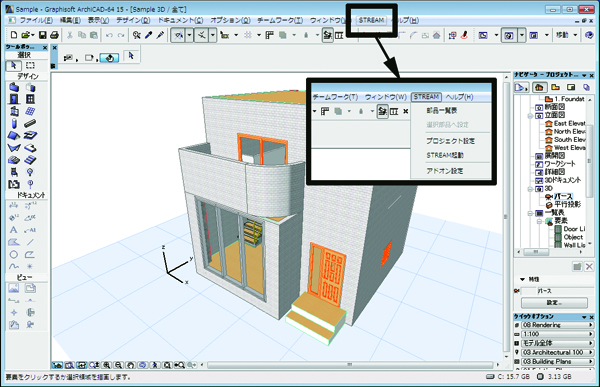This screenshot has width=600, height=387.
Task: Select the Circle drawing tool
Action: (x=13, y=254)
